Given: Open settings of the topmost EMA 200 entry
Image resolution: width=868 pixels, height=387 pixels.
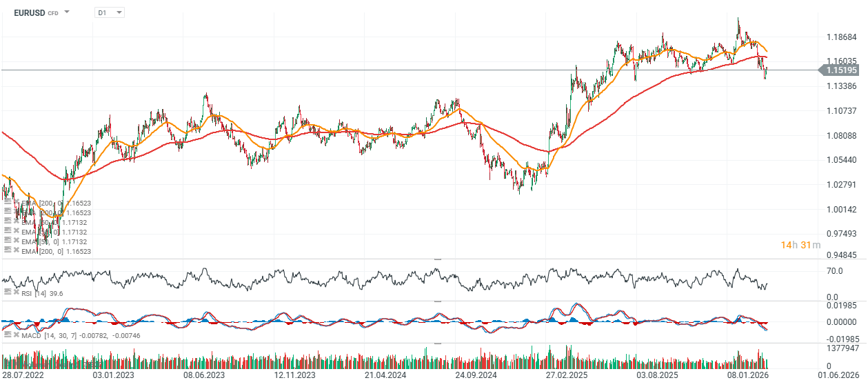Looking at the screenshot, I should point(8,204).
